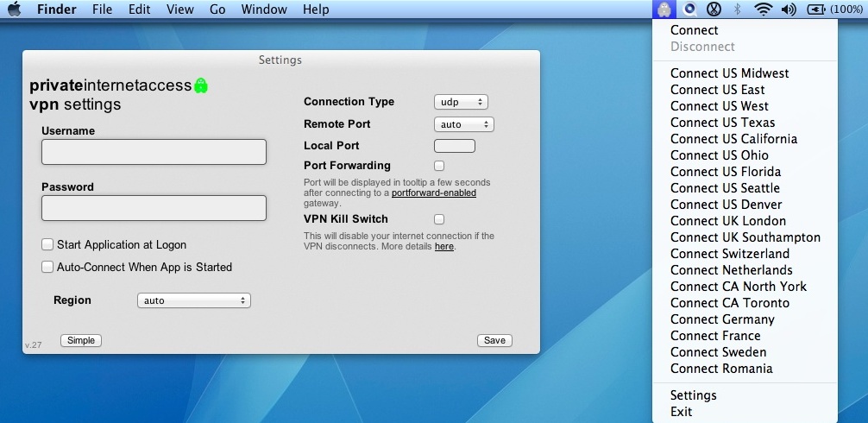Click the blue circular Q menu bar icon
This screenshot has height=423, width=868.
click(690, 9)
